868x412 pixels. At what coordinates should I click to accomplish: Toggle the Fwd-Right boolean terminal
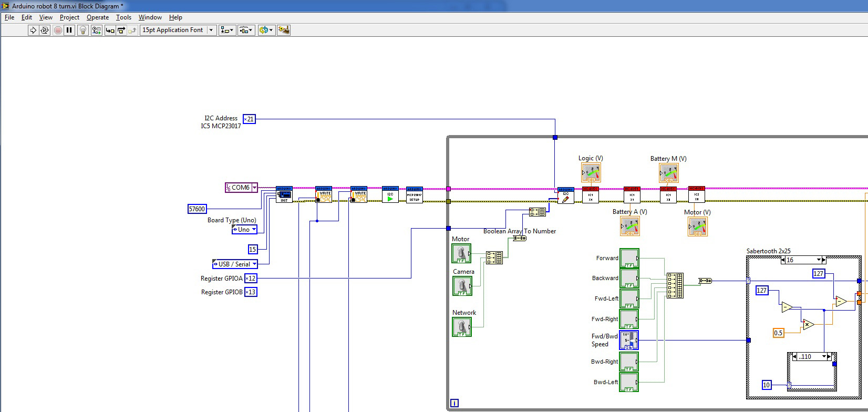629,319
